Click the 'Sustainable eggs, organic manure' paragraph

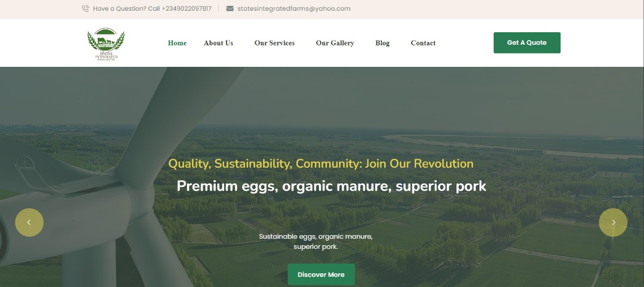[x=316, y=242]
